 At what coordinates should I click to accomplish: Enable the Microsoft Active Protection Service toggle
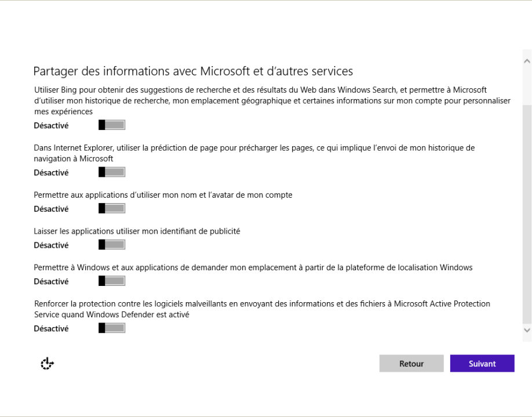(112, 328)
